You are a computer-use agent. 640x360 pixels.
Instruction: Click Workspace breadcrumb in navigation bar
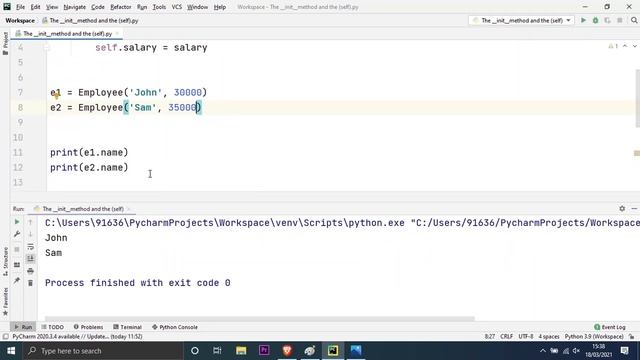coord(20,20)
